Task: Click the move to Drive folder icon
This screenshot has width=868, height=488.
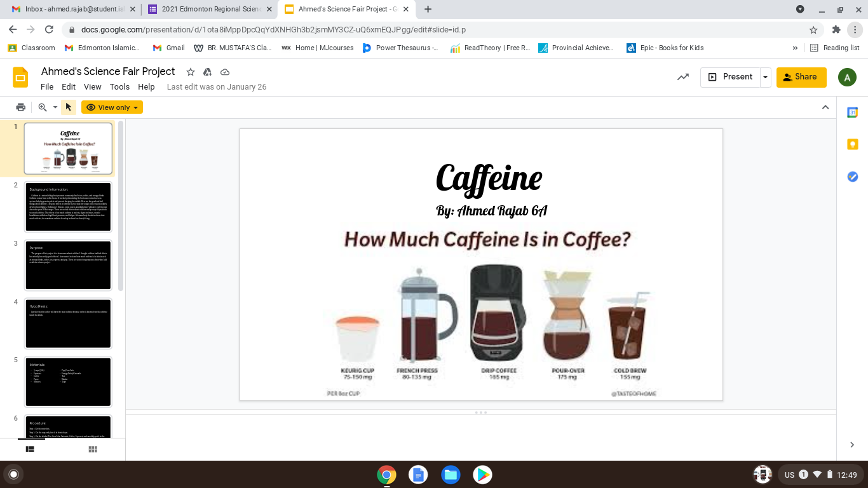Action: point(207,72)
